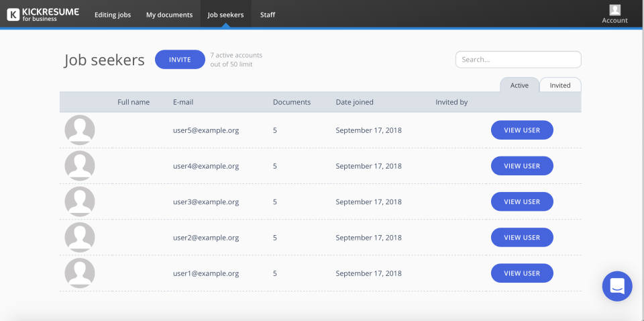View user for user3@example.org
The width and height of the screenshot is (644, 321).
[522, 202]
